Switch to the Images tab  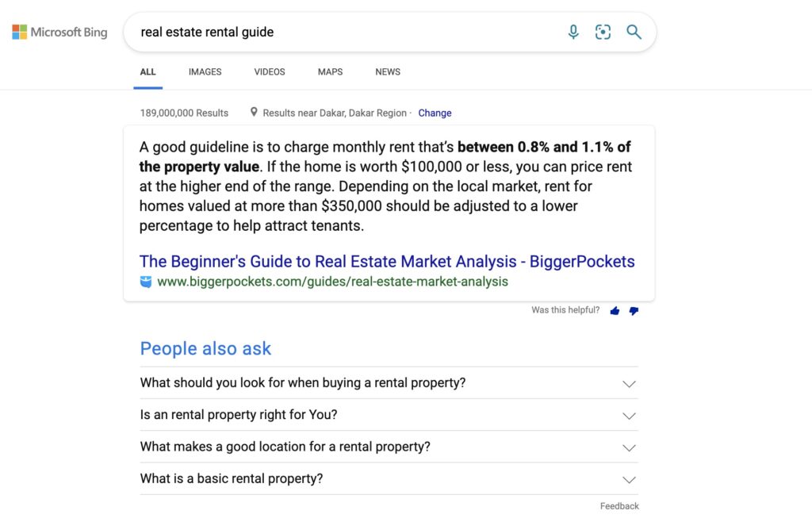click(205, 72)
